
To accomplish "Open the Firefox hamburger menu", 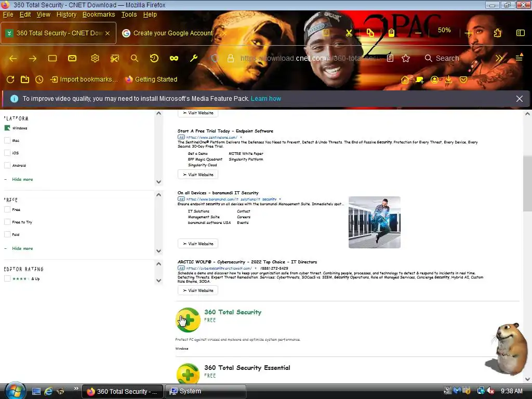I will [x=519, y=58].
